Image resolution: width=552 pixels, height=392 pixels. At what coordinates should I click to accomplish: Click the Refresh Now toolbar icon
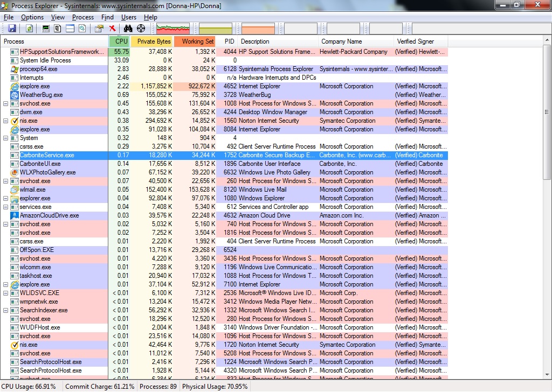[29, 29]
